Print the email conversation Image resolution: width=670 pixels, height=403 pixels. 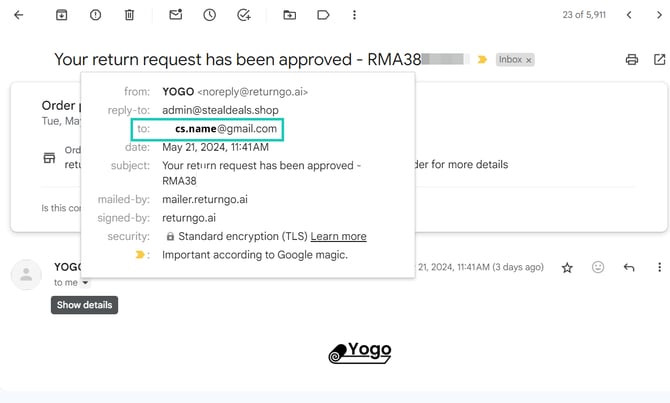[x=631, y=60]
